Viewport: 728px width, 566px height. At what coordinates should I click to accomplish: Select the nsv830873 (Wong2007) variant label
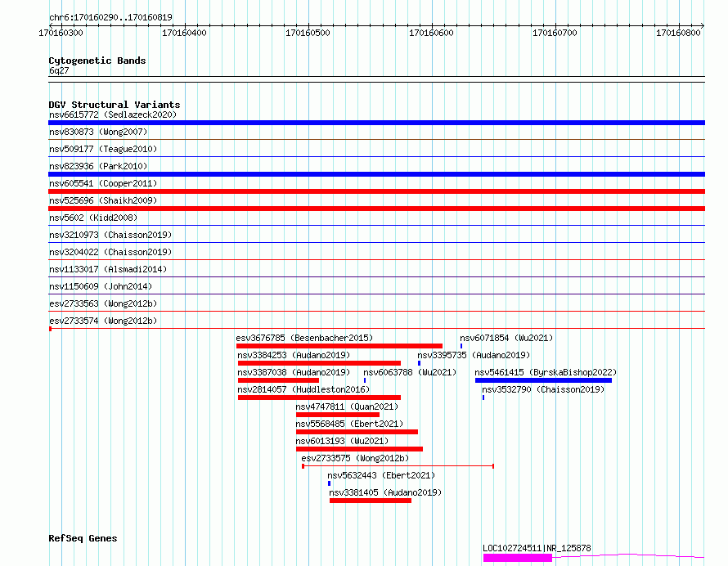pyautogui.click(x=98, y=132)
